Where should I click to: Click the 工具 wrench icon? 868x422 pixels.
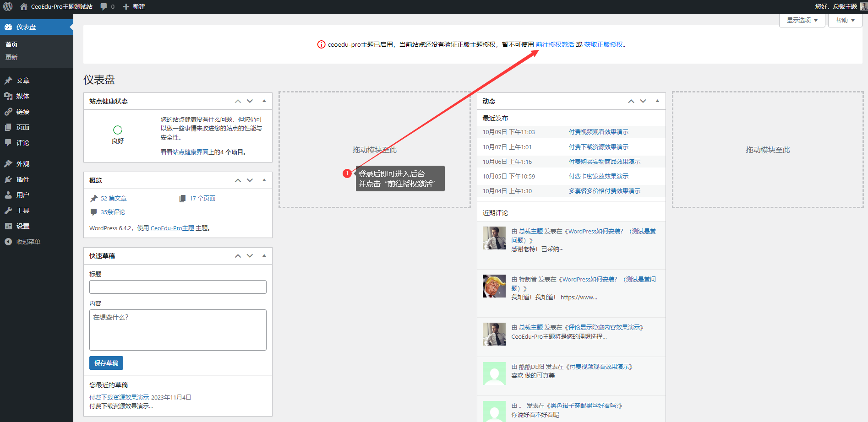tap(8, 211)
